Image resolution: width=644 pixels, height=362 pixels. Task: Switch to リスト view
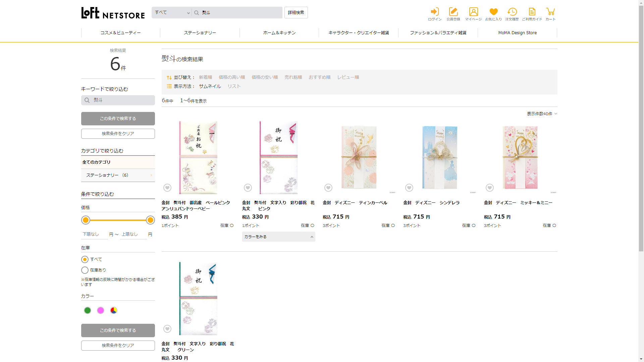point(234,86)
